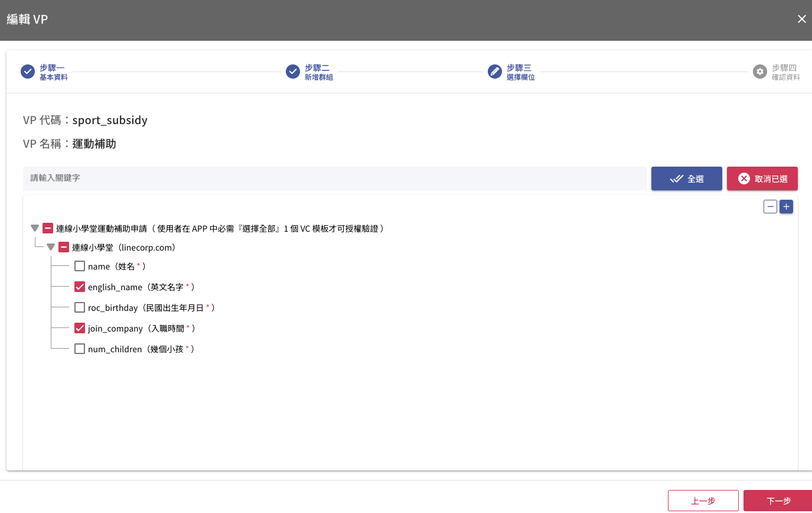
Task: Toggle the 連線小學堂運動補助申請 group checkbox
Action: (48, 228)
